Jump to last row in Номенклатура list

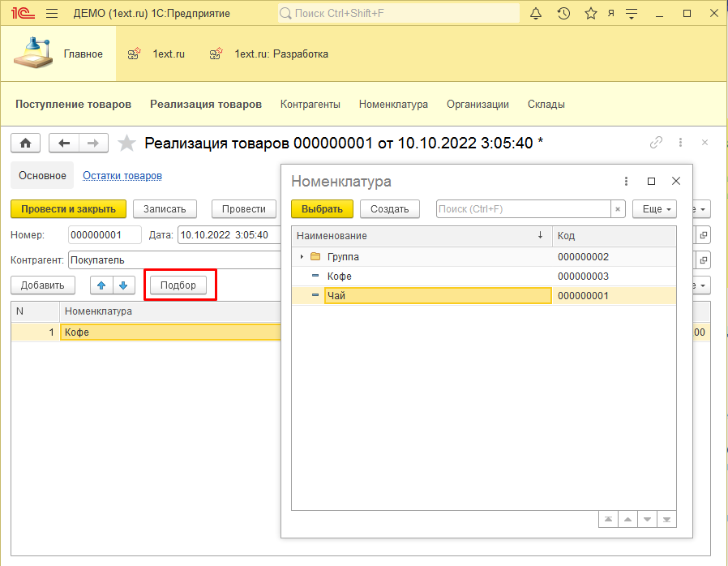coord(666,518)
